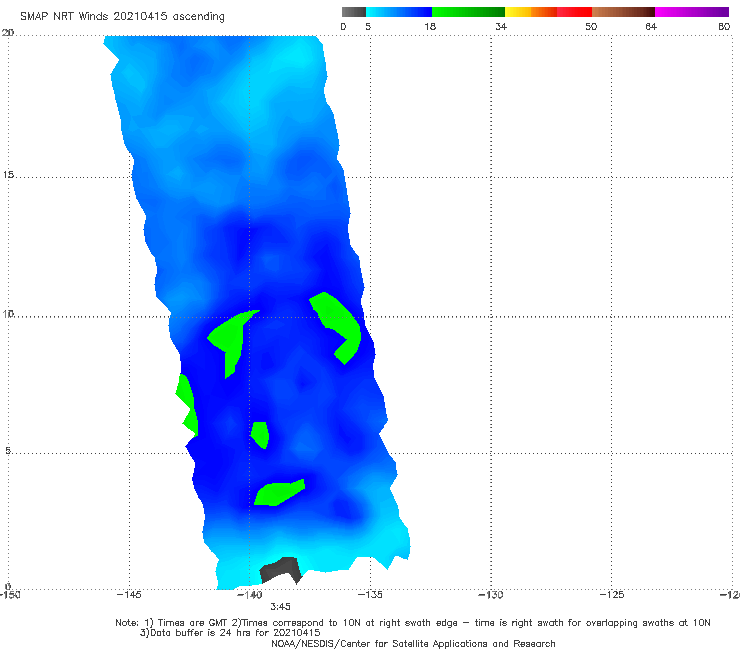Click the color scale label "50"

click(591, 26)
